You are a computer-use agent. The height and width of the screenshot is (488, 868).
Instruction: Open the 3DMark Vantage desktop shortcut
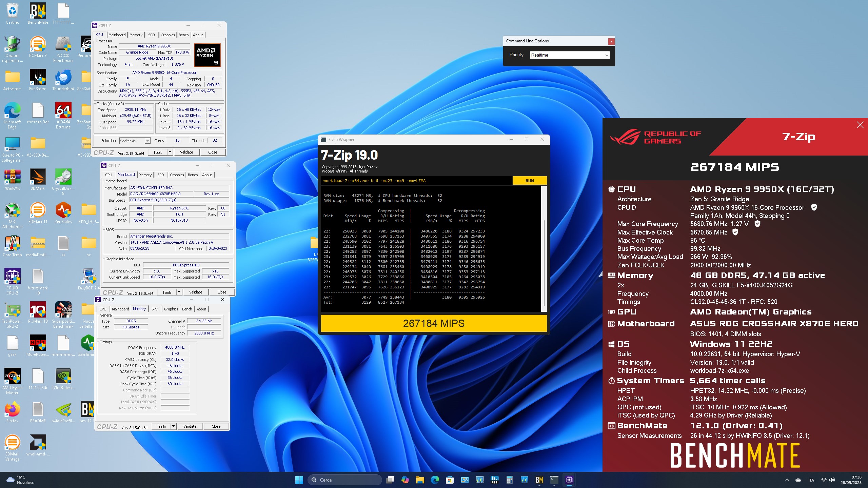(12, 448)
